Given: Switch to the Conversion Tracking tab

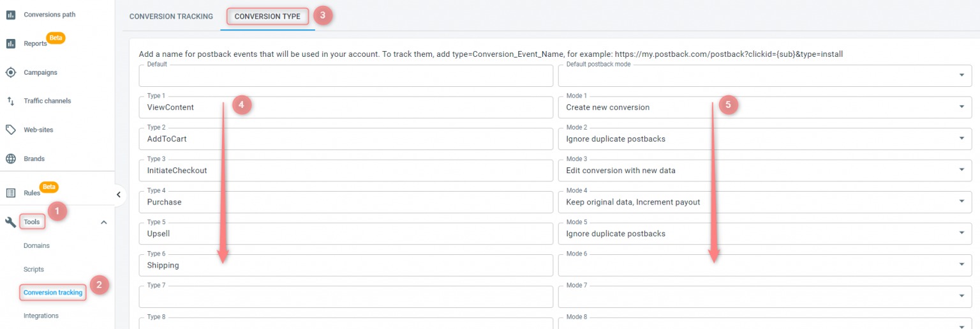Looking at the screenshot, I should point(171,17).
